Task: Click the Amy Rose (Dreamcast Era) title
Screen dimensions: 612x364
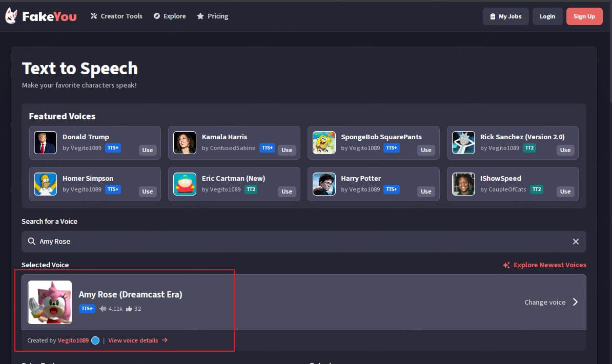Action: 130,294
